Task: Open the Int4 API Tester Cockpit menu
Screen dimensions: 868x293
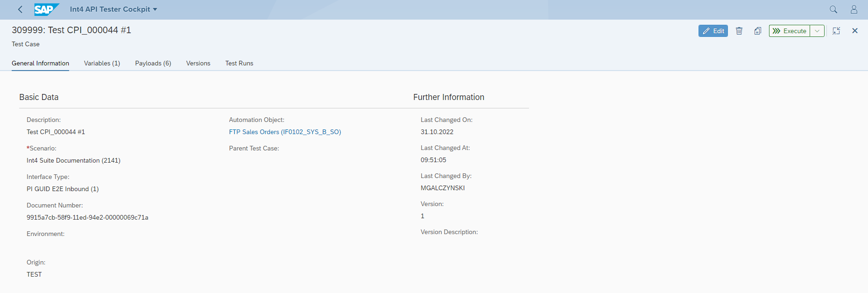Action: pyautogui.click(x=113, y=9)
